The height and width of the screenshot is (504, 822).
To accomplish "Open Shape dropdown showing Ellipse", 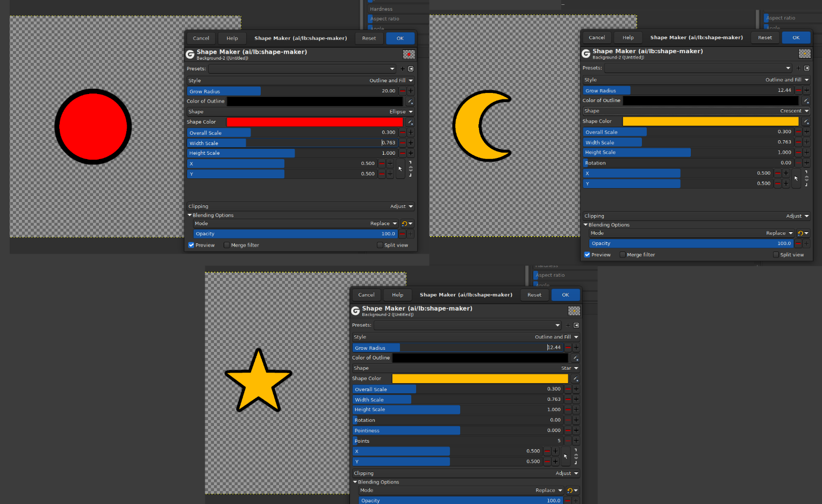I will (x=301, y=112).
